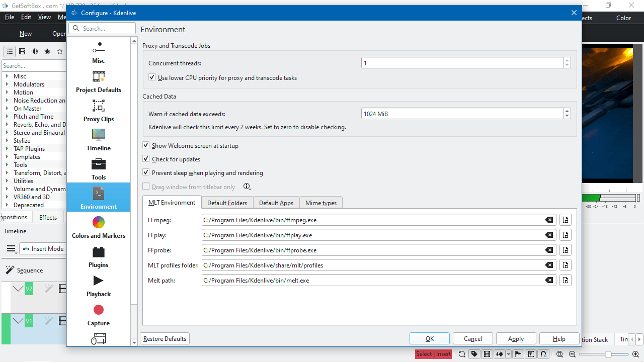
Task: Clear the FFmpeg path field
Action: (549, 220)
